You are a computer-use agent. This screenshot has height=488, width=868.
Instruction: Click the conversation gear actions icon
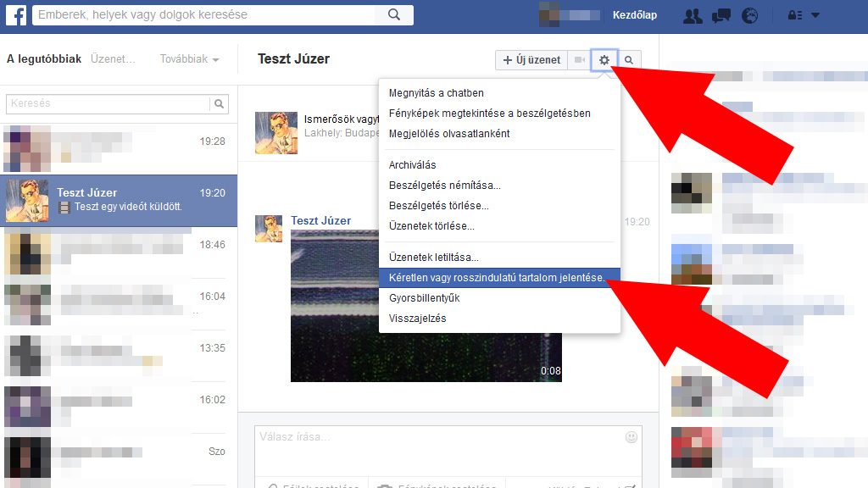tap(604, 60)
